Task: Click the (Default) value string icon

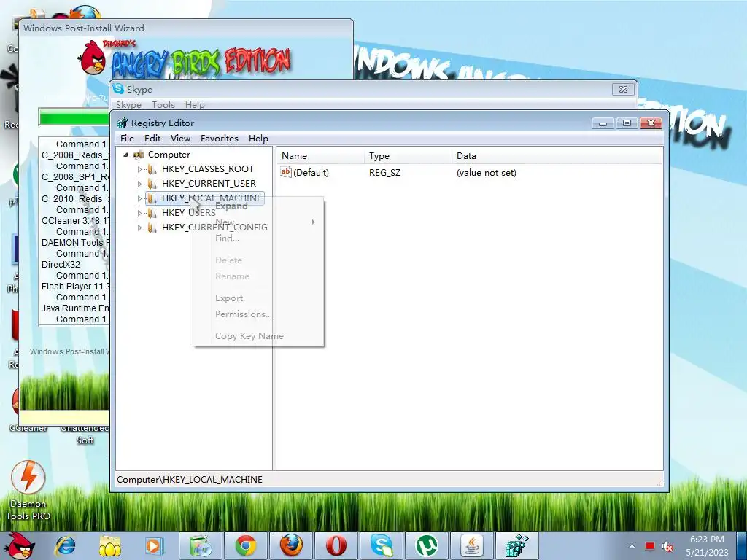Action: [x=286, y=172]
